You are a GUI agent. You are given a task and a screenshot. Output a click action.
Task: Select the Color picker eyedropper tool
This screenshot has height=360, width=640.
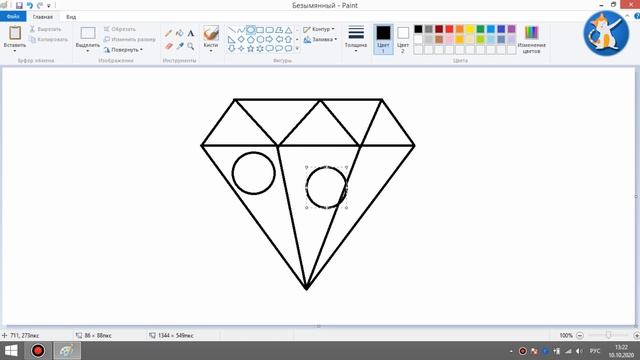coord(180,46)
